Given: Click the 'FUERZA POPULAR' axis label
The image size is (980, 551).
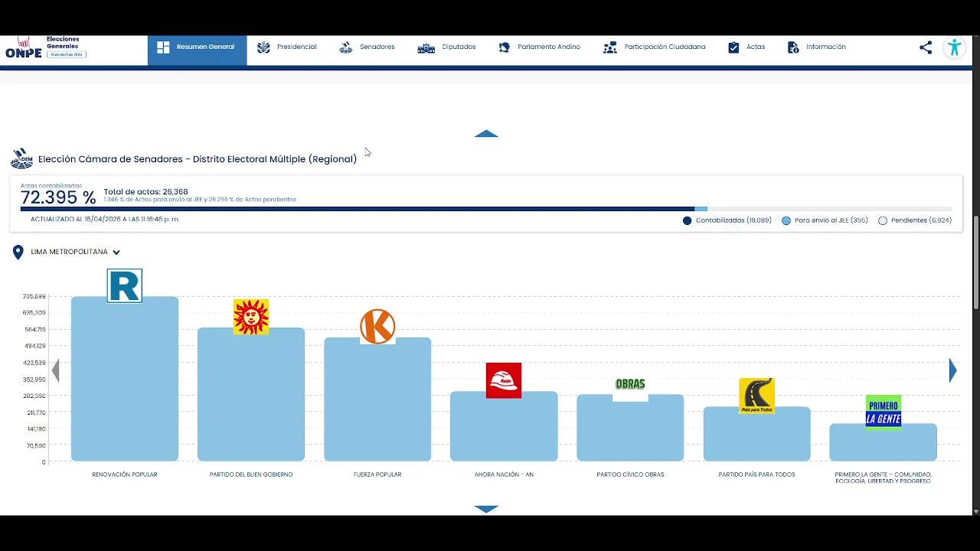Looking at the screenshot, I should point(377,474).
